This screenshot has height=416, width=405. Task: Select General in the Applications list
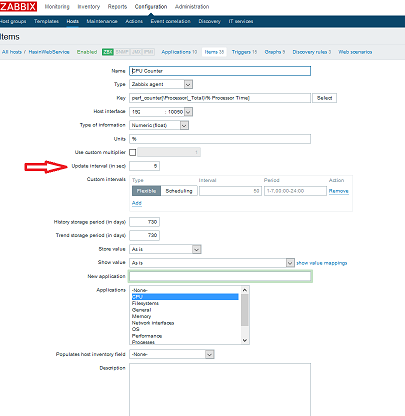pos(185,310)
